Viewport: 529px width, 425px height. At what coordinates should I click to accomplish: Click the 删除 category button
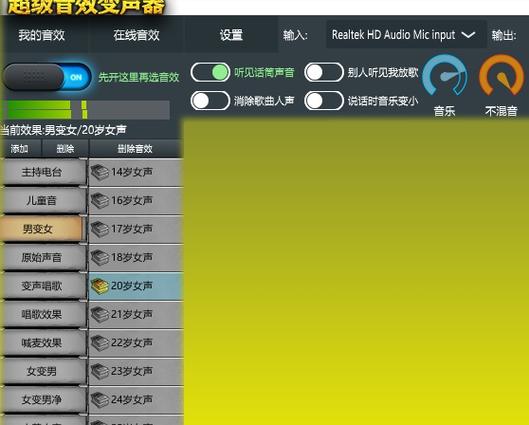(x=65, y=149)
